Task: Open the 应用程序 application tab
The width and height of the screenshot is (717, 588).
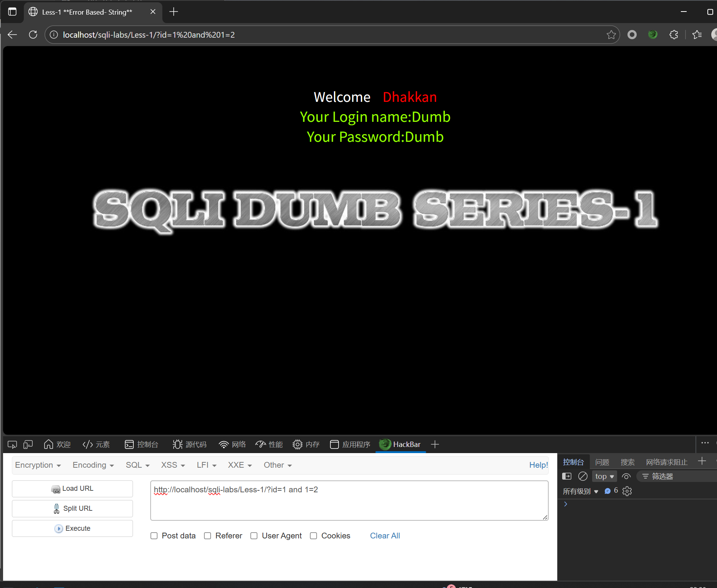Action: pos(350,445)
